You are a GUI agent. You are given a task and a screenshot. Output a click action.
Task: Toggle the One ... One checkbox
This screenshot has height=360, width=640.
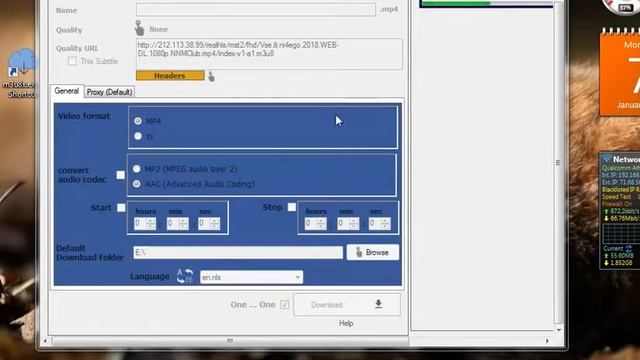coord(284,304)
